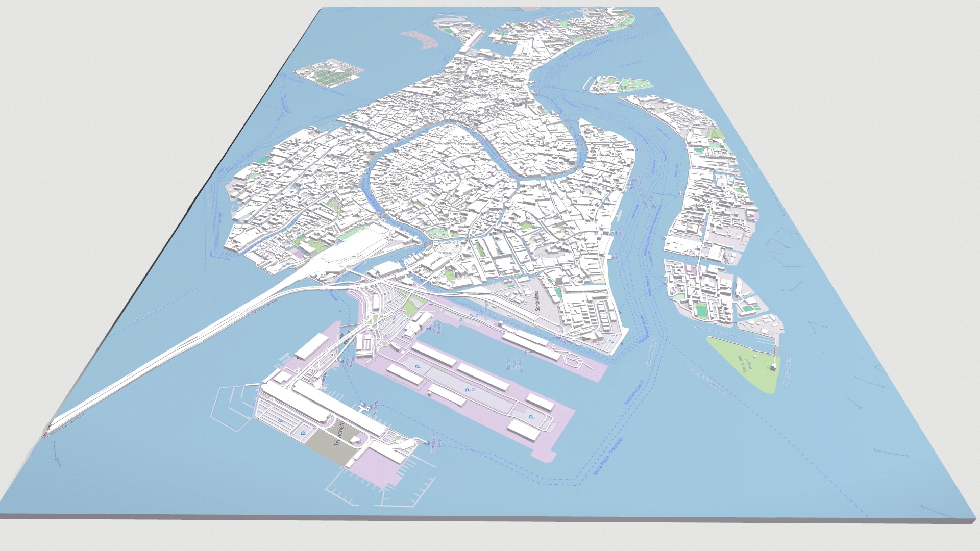Click the Canale Vecchio di Fusina label

coord(707,380)
